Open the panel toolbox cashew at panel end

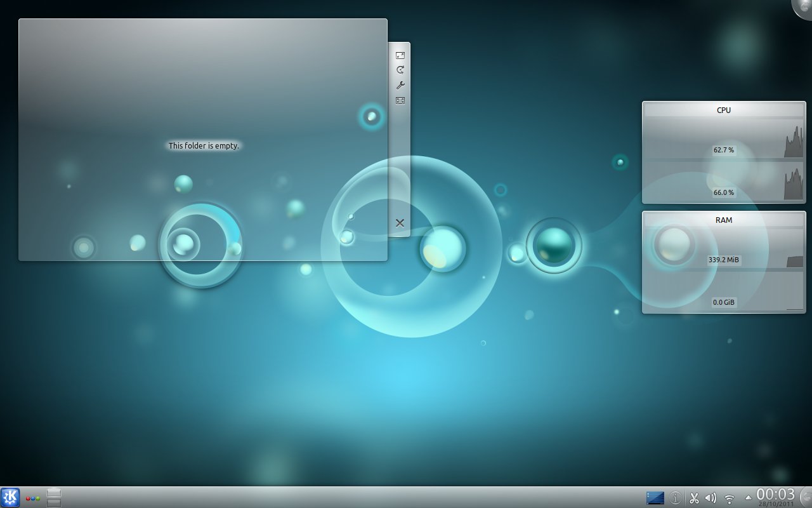pos(806,498)
